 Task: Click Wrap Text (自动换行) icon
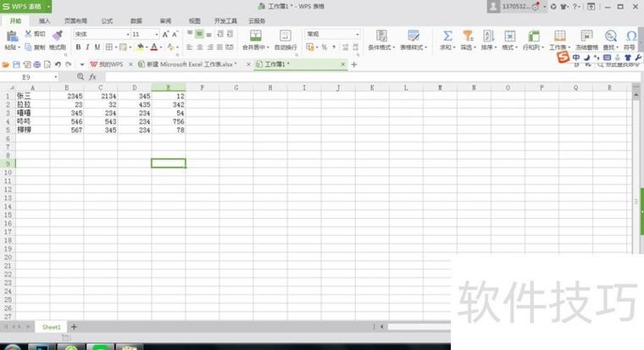(x=286, y=36)
